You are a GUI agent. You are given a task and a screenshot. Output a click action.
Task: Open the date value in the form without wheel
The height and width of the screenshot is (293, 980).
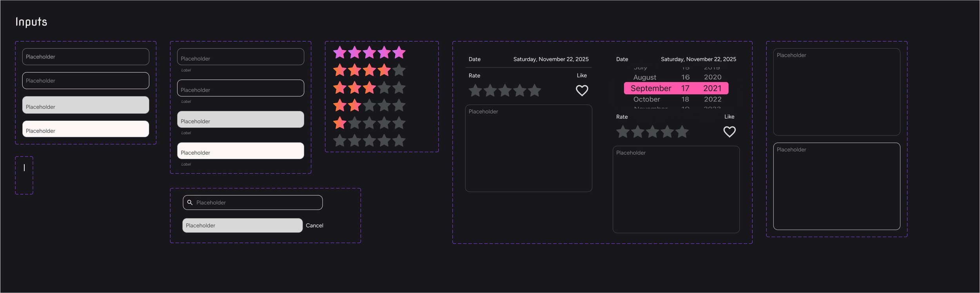coord(551,59)
